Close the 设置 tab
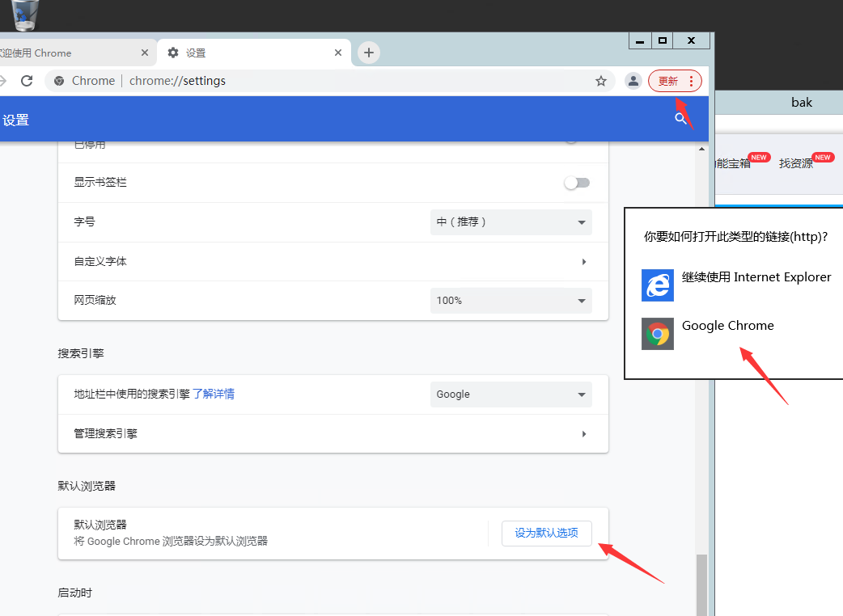The height and width of the screenshot is (616, 843). [x=337, y=53]
